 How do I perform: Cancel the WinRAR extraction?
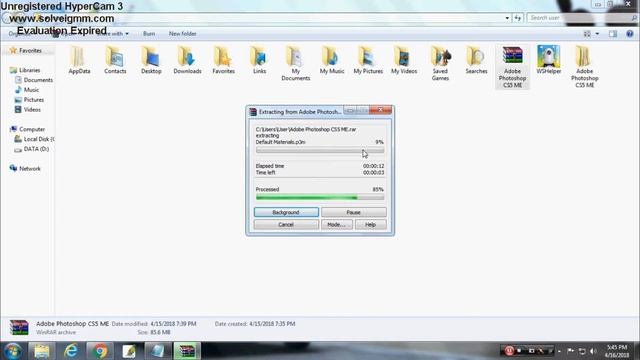[x=286, y=224]
